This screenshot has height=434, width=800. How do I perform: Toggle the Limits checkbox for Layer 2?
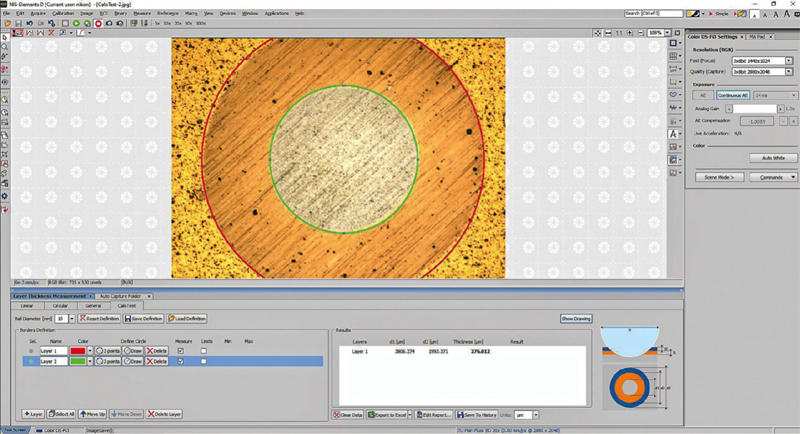point(204,361)
